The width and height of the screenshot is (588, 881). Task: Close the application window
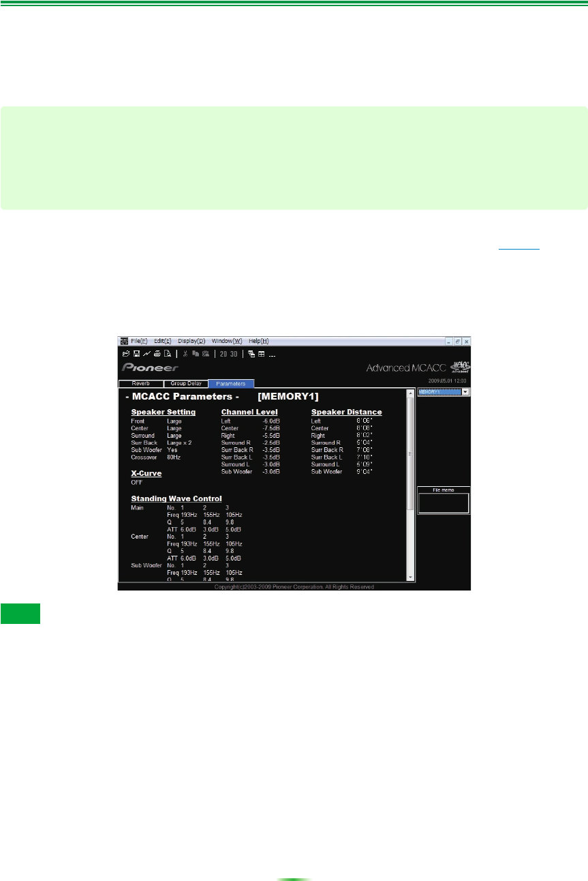pos(467,341)
